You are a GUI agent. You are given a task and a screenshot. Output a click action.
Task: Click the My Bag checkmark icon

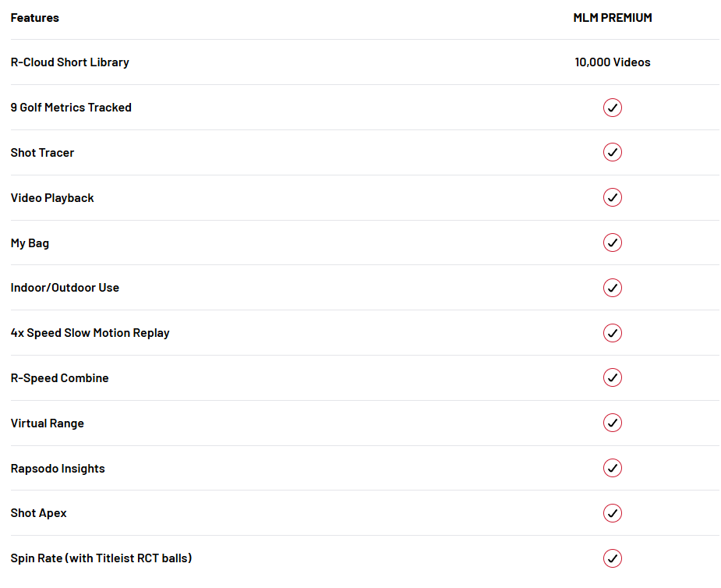612,243
